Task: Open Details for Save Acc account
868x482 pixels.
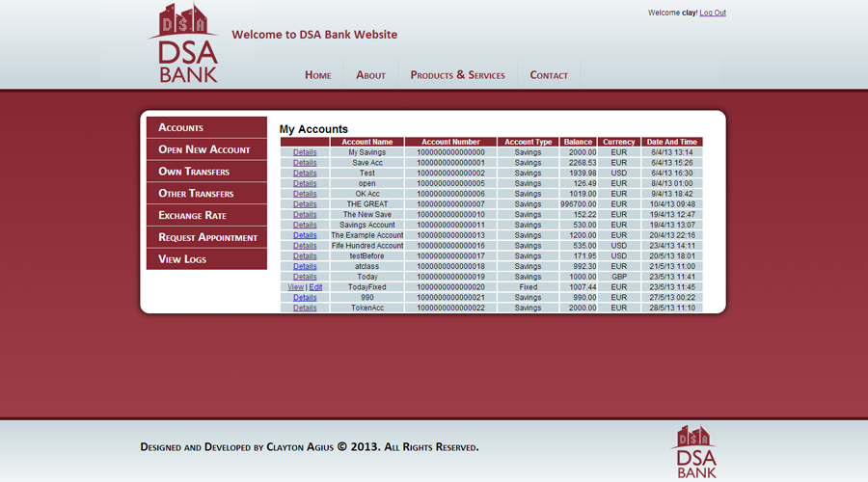Action: coord(305,163)
